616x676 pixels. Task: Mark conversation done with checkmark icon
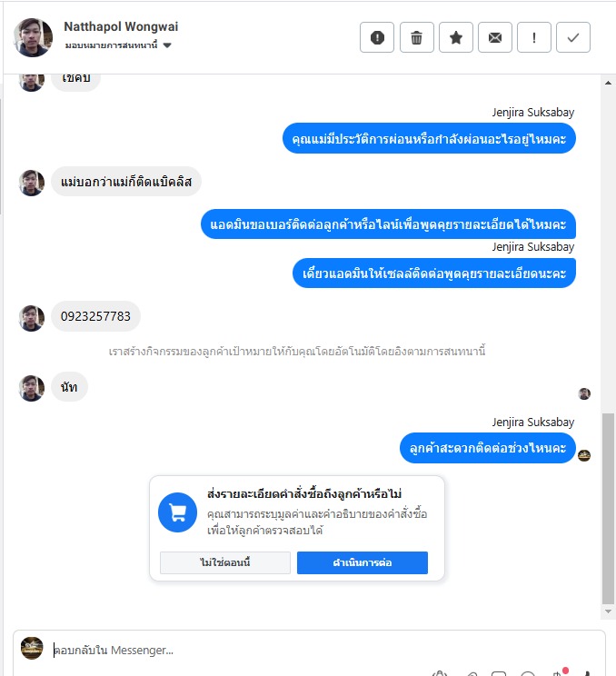pyautogui.click(x=573, y=37)
